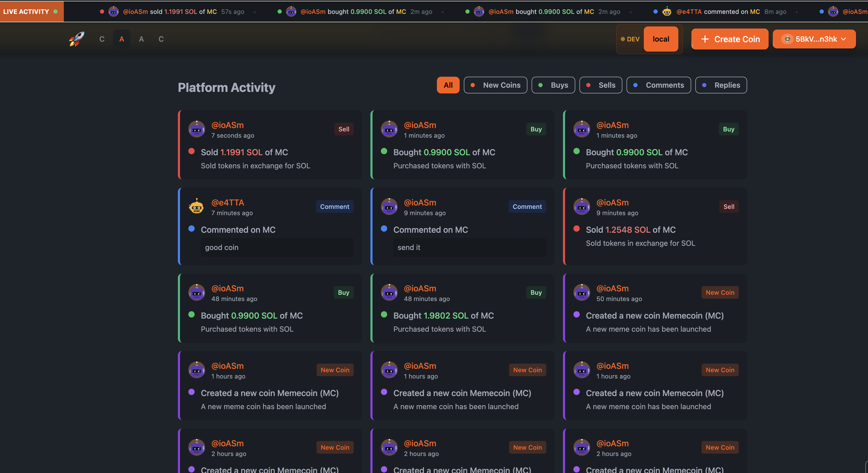
Task: Filter activity by Sells
Action: (x=601, y=85)
